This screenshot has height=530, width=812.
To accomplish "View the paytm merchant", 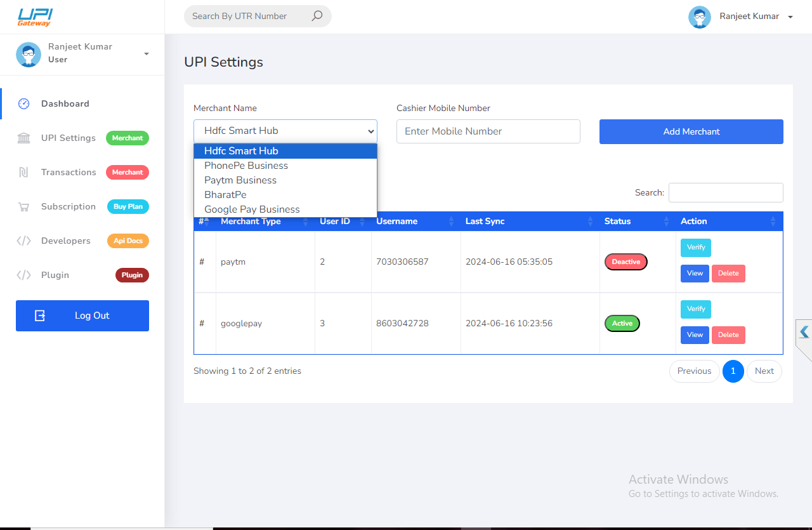I will (695, 274).
